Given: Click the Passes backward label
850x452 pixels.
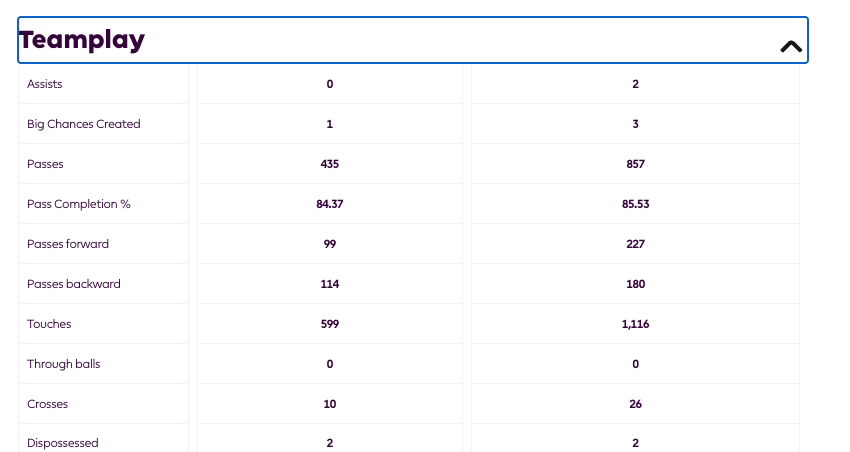Looking at the screenshot, I should tap(74, 284).
